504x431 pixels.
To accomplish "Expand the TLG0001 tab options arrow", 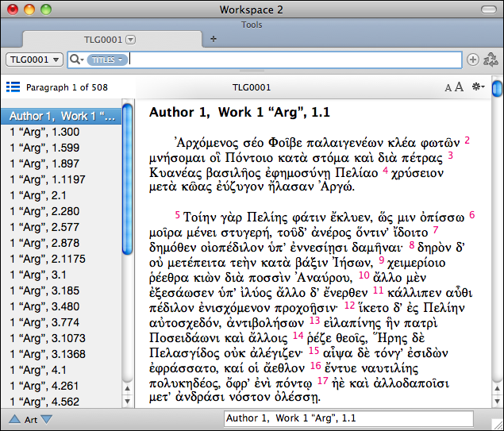I will coord(131,39).
